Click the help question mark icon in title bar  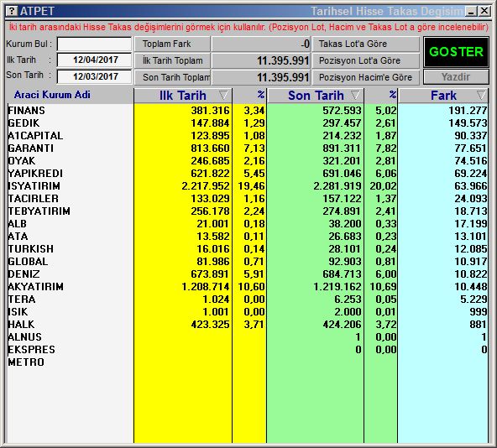(x=12, y=11)
